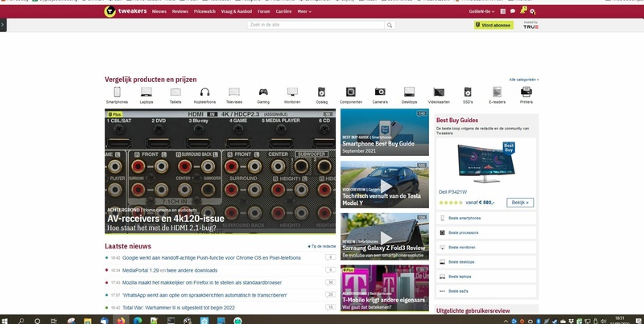
Task: Open the Televisies category icon
Action: point(234,92)
